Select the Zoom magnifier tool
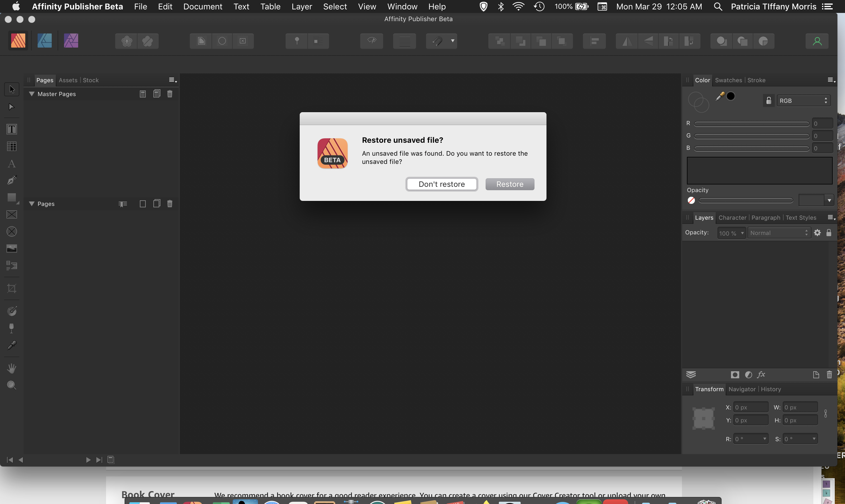The image size is (845, 504). 11,385
